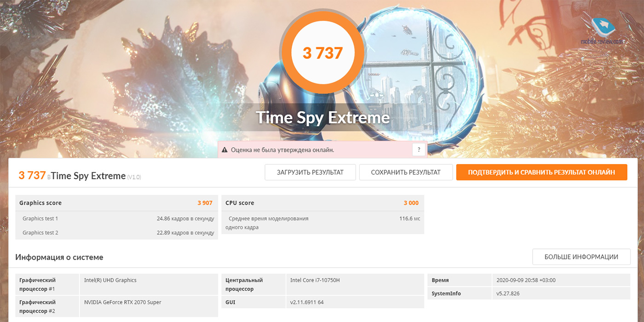Click the Центральный процессор label
Screen dimensions: 644x322
pos(244,284)
